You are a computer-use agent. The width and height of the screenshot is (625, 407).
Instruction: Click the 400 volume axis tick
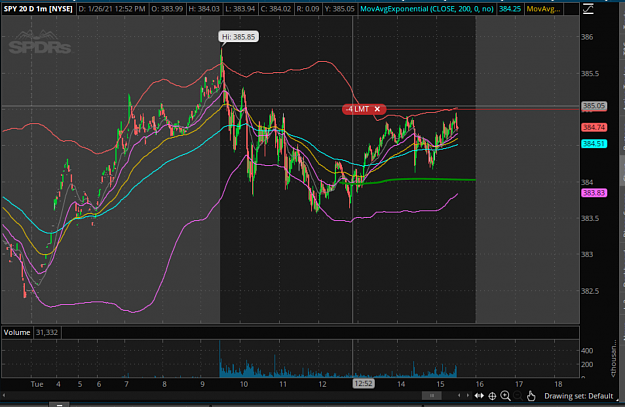(x=587, y=351)
